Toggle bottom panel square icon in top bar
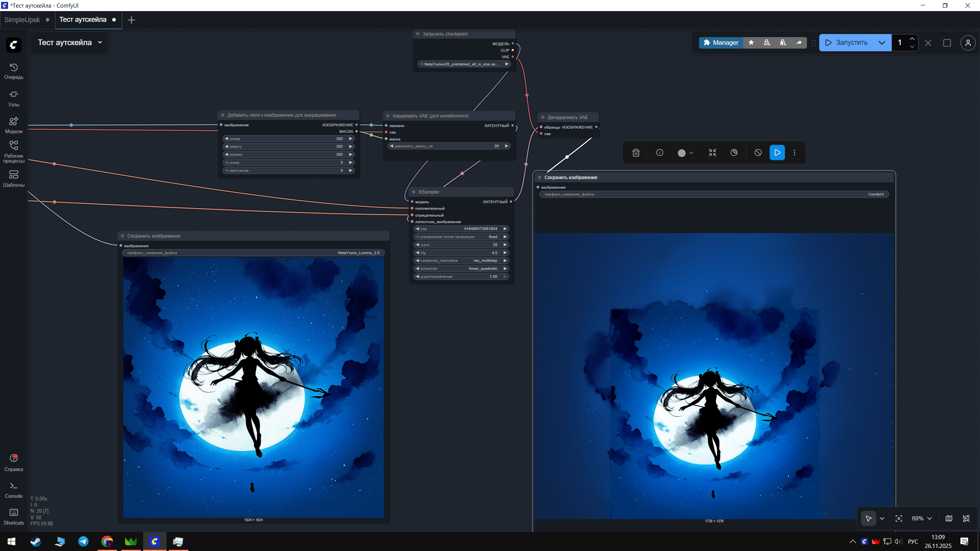 click(x=947, y=43)
